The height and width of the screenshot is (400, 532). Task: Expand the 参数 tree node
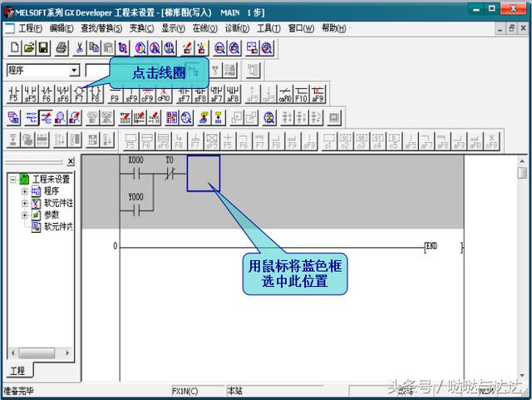pos(24,215)
